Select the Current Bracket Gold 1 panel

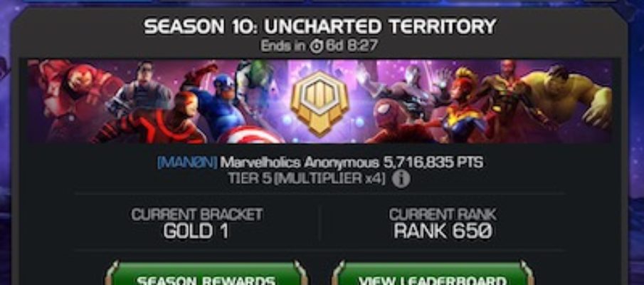(x=196, y=223)
